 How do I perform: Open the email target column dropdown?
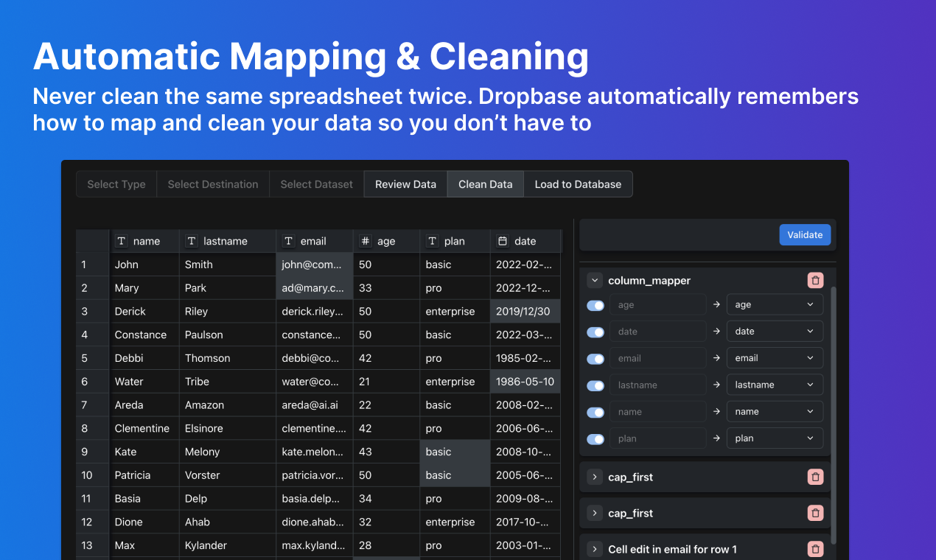(775, 358)
